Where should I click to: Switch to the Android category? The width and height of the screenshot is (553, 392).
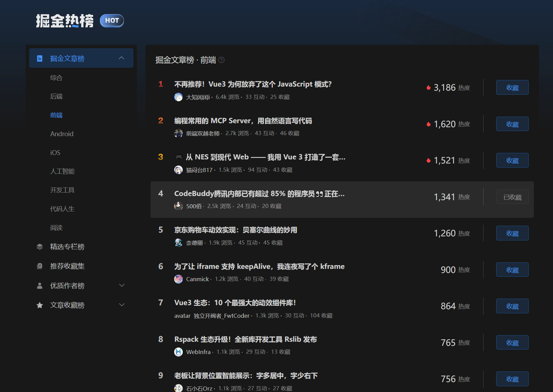pos(62,133)
